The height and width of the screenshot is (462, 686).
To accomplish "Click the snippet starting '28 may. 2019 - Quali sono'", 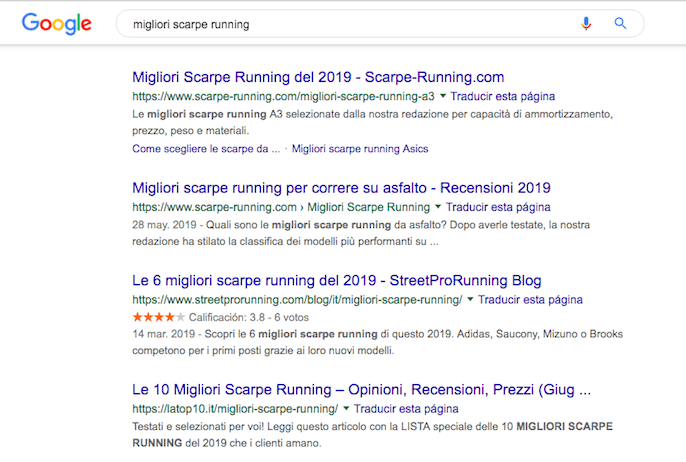I will (361, 233).
